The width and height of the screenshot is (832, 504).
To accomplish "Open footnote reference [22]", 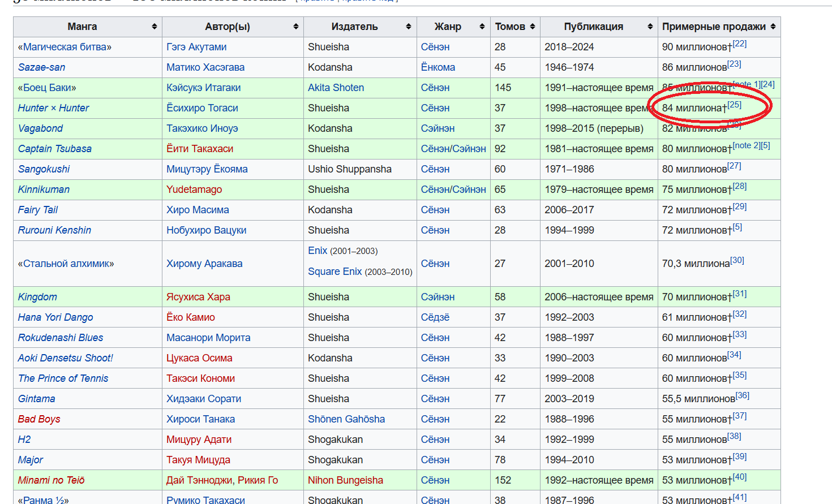I will coord(740,44).
